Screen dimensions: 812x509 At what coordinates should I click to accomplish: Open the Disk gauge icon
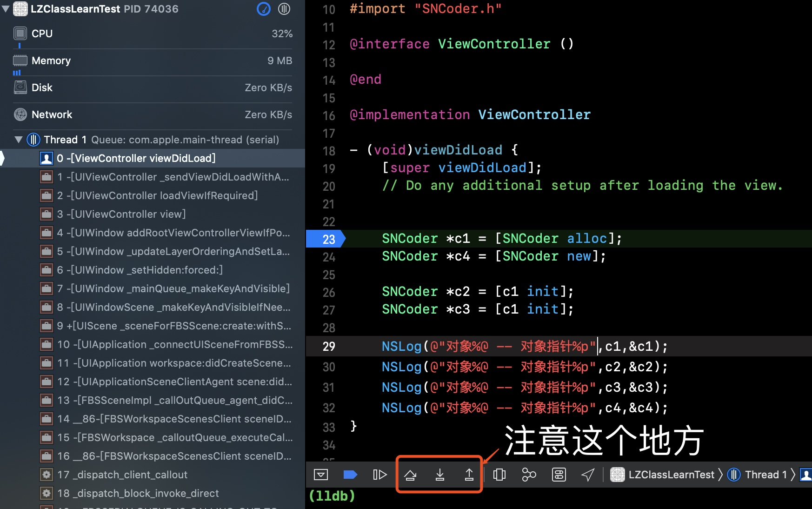pos(20,87)
